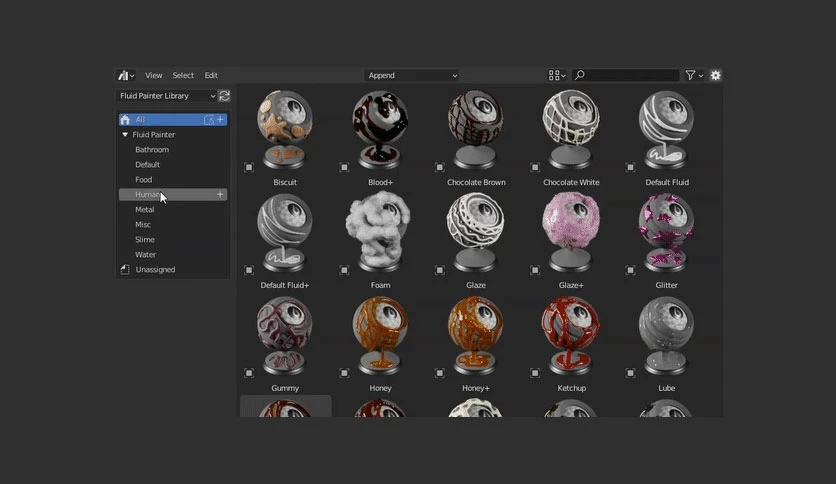Open the editor type selector icon

coord(126,75)
